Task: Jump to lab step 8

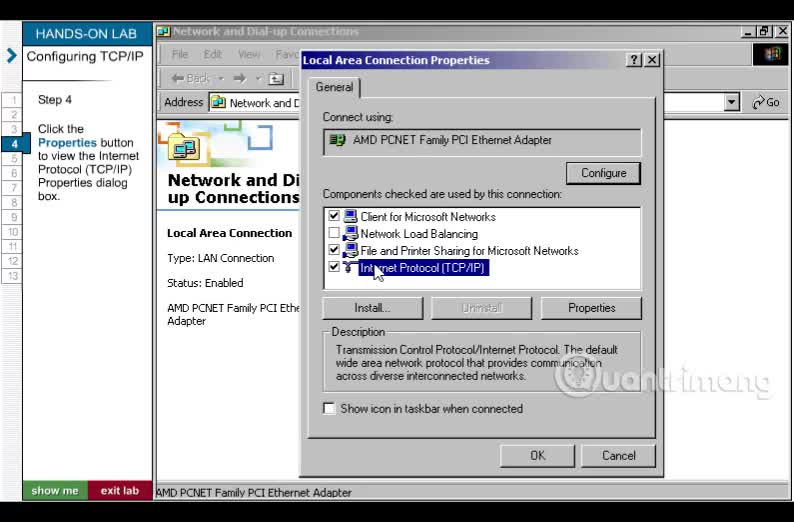Action: (x=14, y=203)
